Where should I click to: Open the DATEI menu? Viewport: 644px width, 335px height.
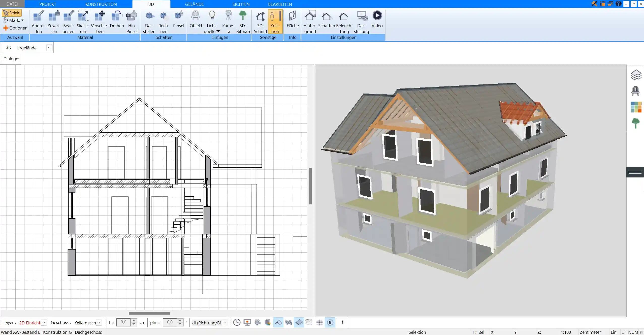[x=12, y=4]
